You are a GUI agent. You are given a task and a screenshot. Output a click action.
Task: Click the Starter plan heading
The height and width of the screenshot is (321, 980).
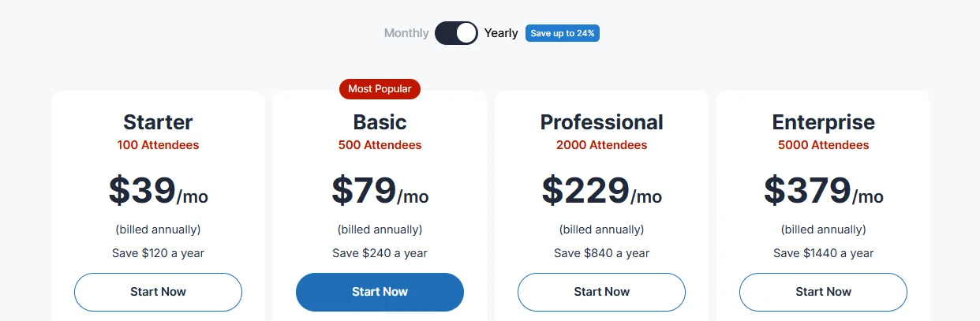coord(158,122)
